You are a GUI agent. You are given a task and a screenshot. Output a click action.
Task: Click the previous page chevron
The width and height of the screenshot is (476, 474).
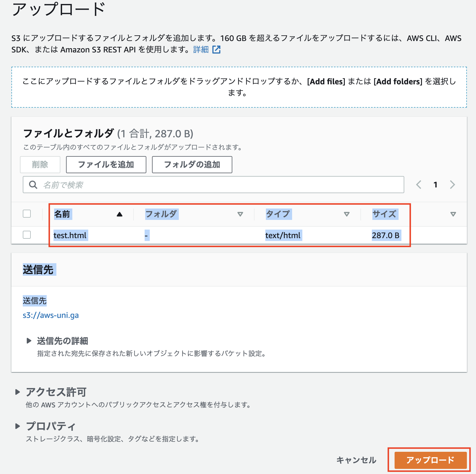[418, 185]
